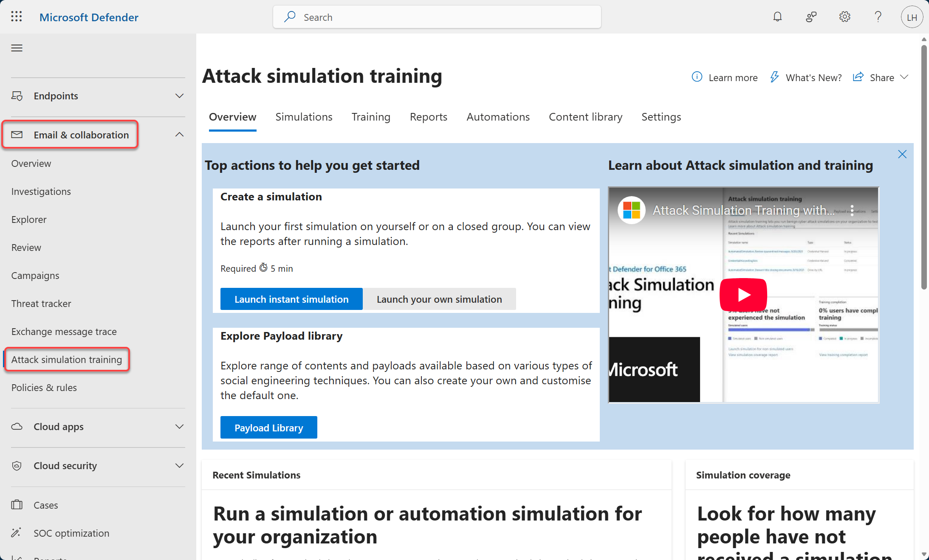Click the help question mark icon
The height and width of the screenshot is (560, 929).
coord(878,17)
